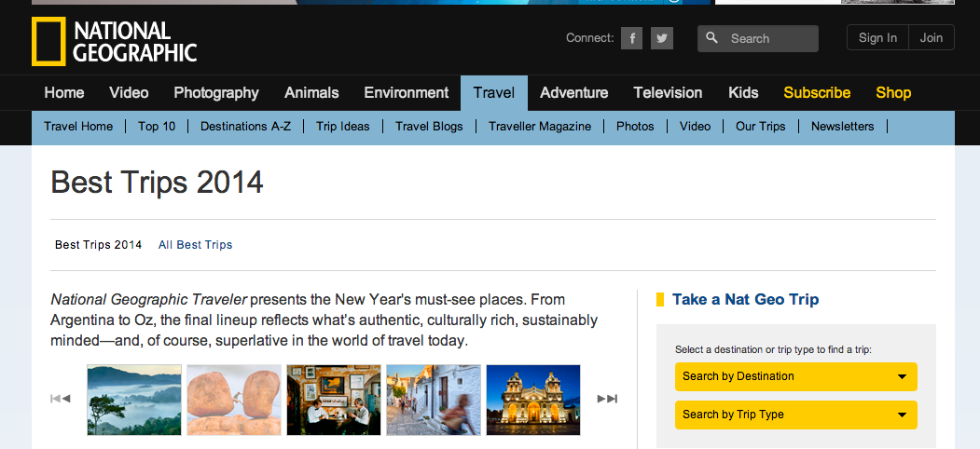Go to Travel Home in submenu

(78, 126)
